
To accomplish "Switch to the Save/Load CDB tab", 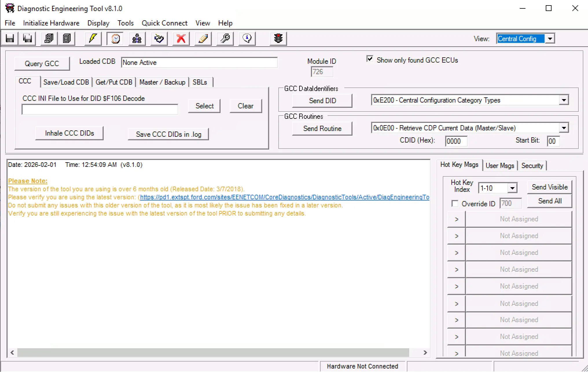I will [66, 82].
